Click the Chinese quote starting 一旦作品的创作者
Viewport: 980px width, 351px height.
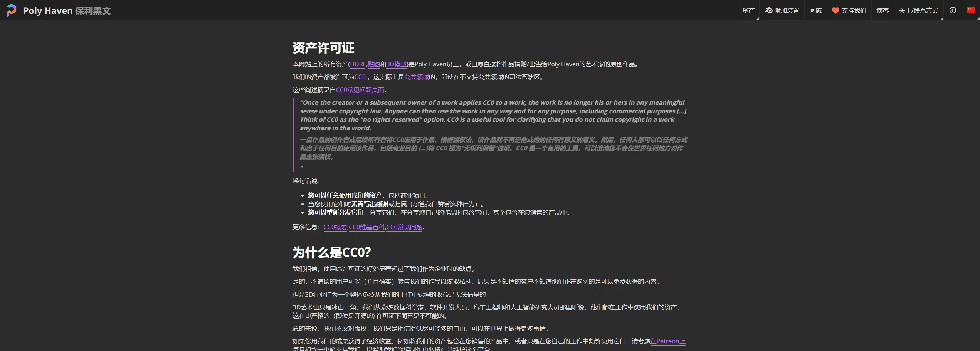pyautogui.click(x=493, y=148)
